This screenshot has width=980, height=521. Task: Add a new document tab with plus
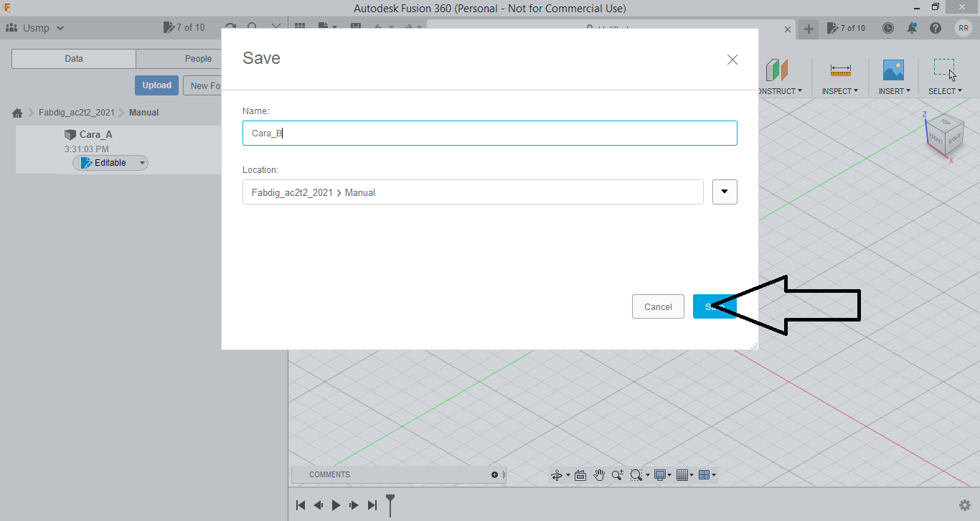click(x=809, y=29)
